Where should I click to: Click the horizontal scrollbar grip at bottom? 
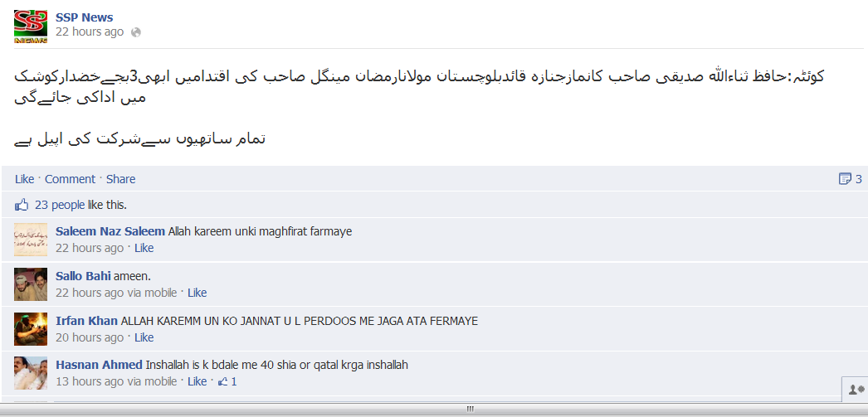(x=471, y=410)
